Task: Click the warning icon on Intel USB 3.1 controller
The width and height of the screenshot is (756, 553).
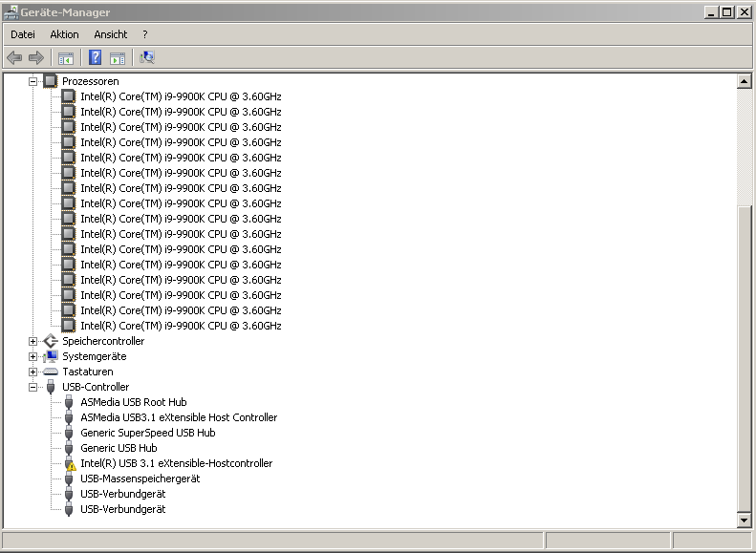Action: [71, 466]
